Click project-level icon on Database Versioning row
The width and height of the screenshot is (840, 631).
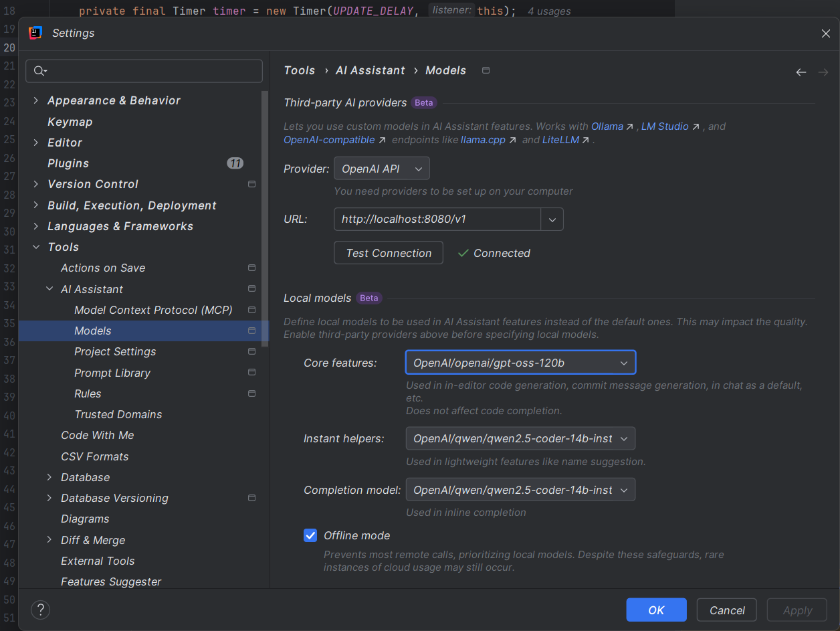point(252,498)
